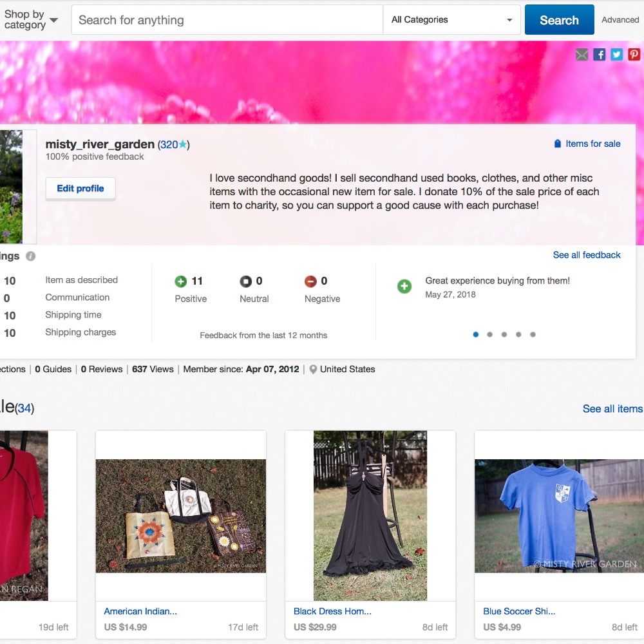Click Communication rating row

click(77, 298)
